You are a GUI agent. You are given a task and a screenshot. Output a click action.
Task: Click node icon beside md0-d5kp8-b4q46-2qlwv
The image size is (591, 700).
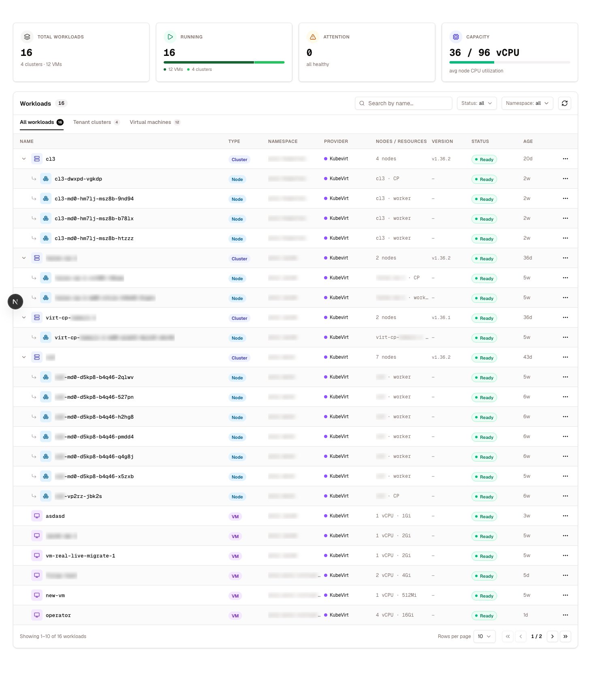click(46, 377)
